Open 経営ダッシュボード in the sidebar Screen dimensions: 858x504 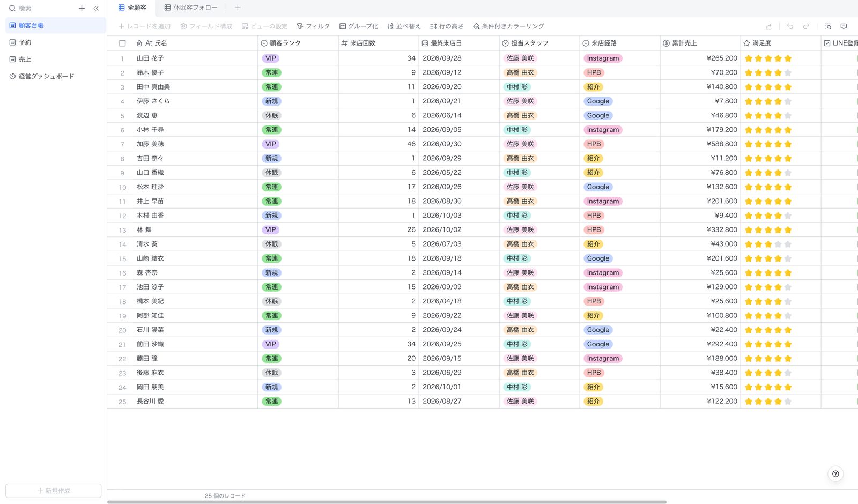[x=56, y=76]
